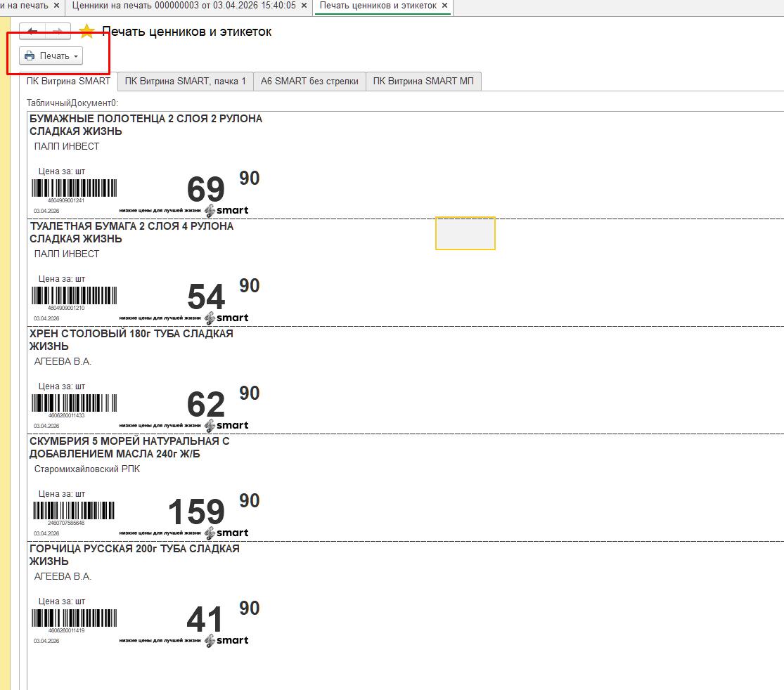Close the Печать ценников и этикеток tab

pyautogui.click(x=444, y=6)
